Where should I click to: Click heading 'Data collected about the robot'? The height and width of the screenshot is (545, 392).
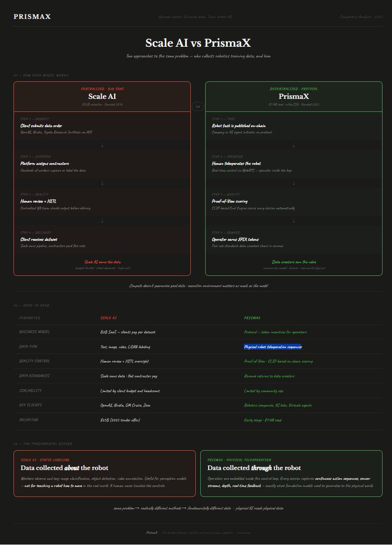click(x=64, y=468)
